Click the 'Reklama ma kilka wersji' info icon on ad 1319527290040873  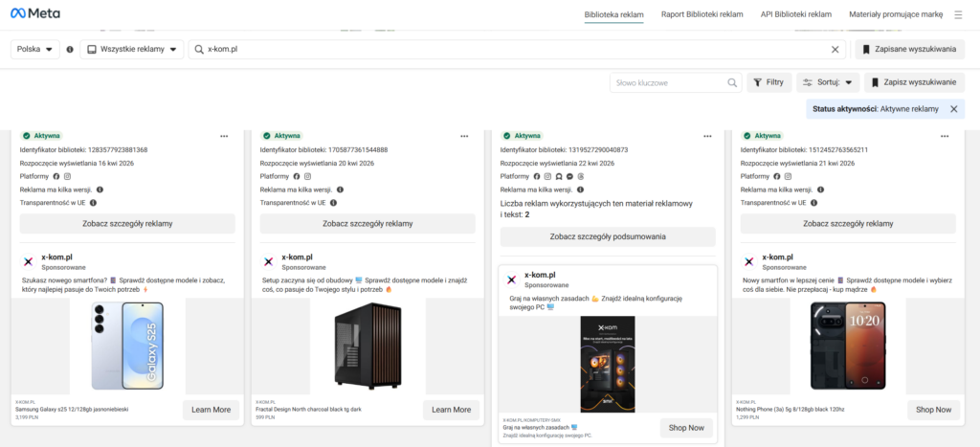[x=581, y=190]
